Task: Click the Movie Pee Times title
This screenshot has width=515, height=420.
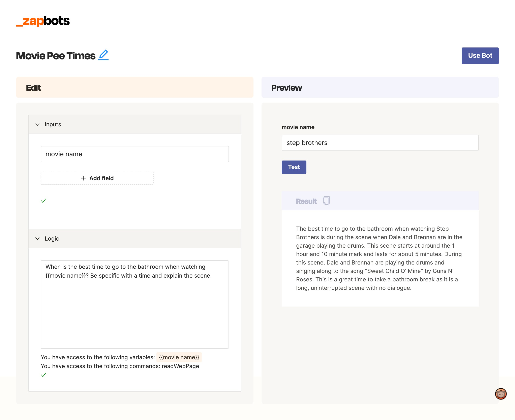Action: [x=56, y=56]
